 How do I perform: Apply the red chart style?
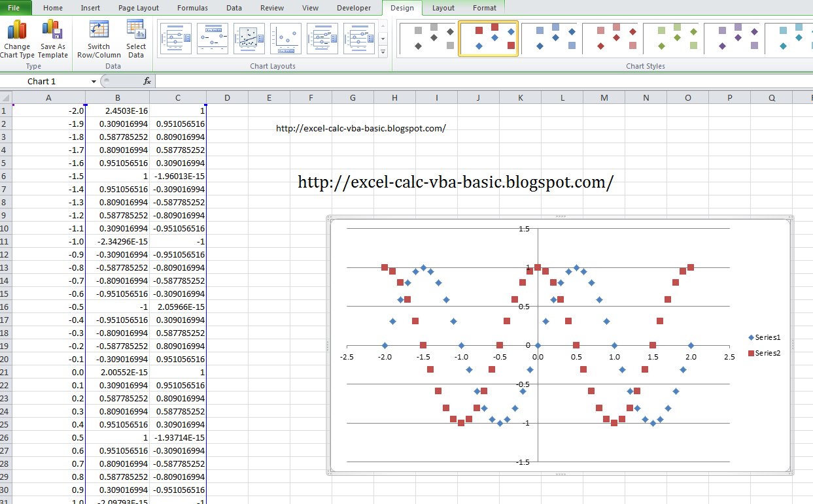click(610, 38)
